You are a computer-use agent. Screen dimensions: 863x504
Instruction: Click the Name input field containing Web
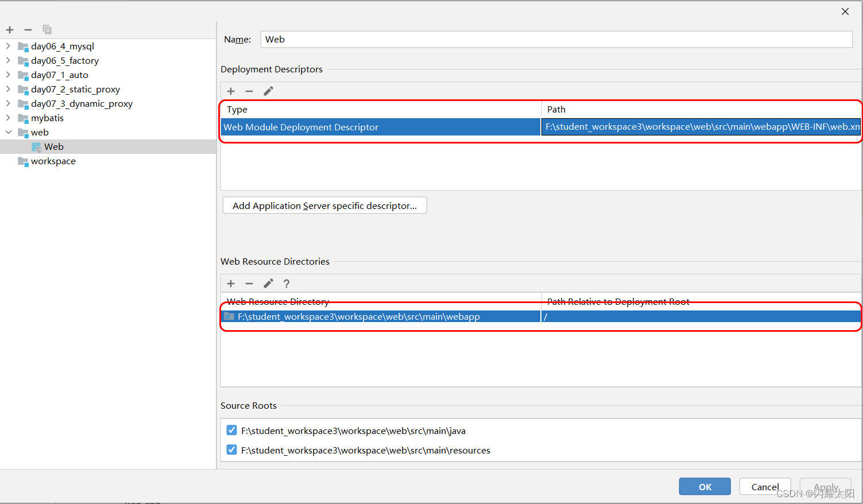tap(556, 39)
